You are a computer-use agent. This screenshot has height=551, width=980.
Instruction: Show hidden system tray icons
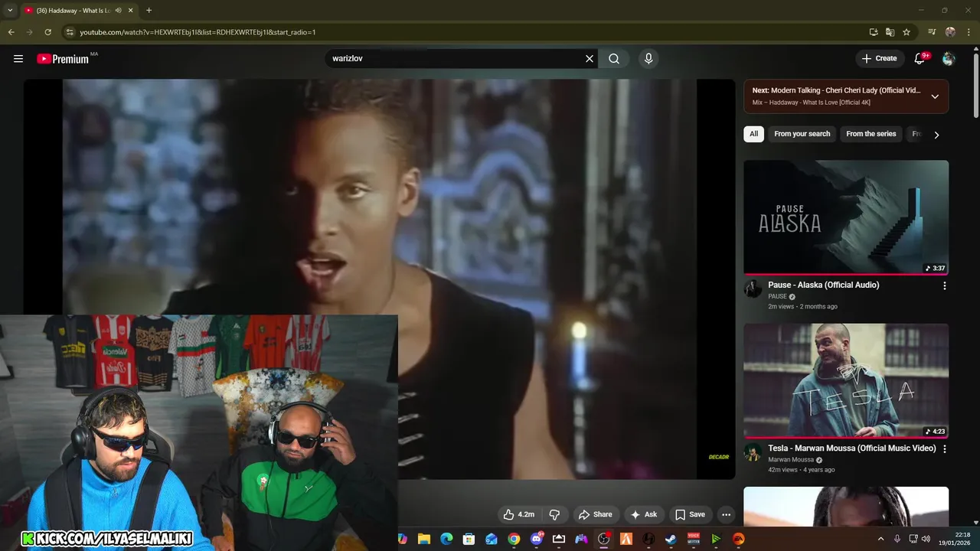coord(880,539)
